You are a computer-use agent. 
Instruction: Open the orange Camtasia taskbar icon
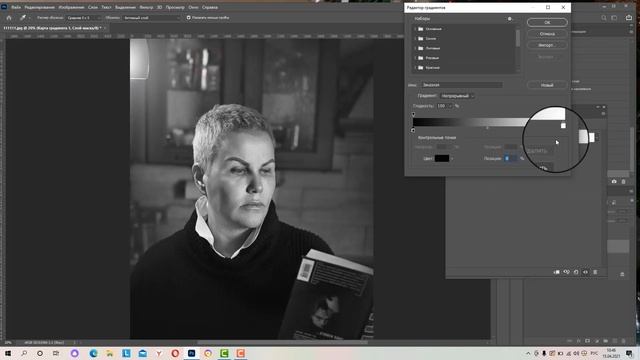240,353
